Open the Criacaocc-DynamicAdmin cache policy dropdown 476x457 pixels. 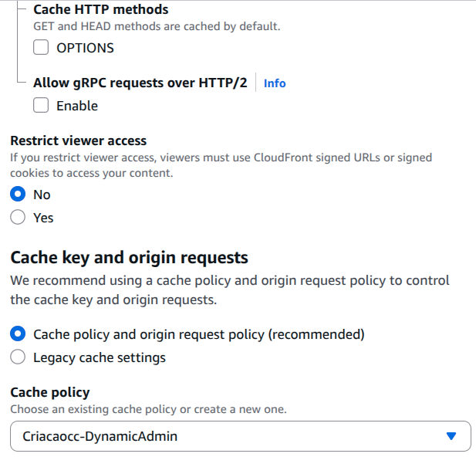(231, 436)
